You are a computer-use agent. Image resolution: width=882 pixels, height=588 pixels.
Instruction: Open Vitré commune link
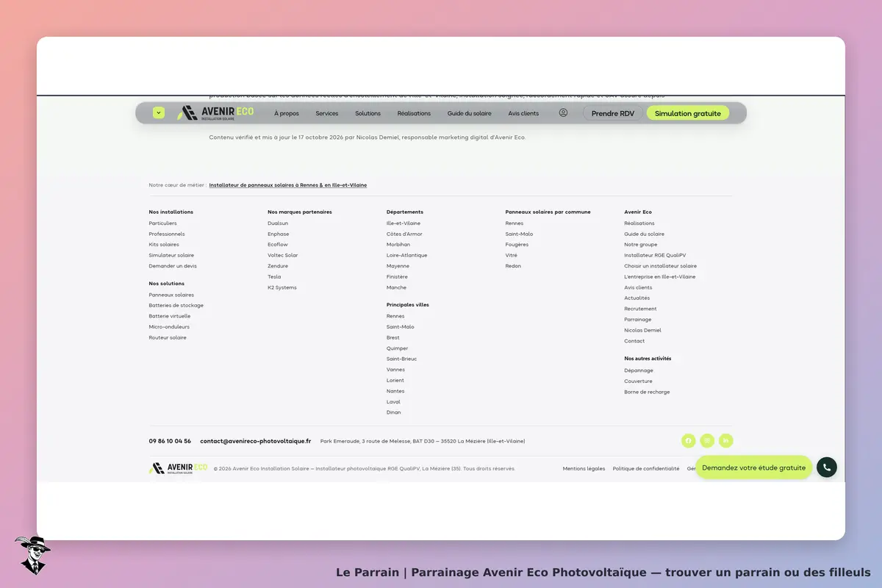[512, 255]
